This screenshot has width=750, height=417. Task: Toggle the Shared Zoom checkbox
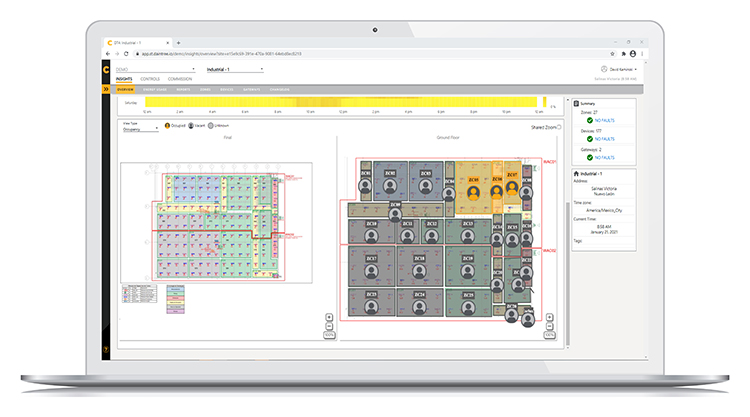click(559, 127)
